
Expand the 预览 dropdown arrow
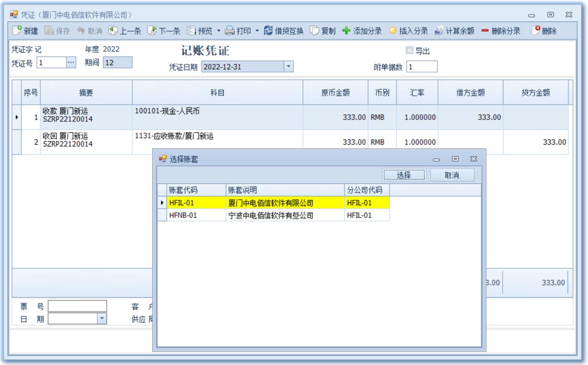(x=219, y=31)
